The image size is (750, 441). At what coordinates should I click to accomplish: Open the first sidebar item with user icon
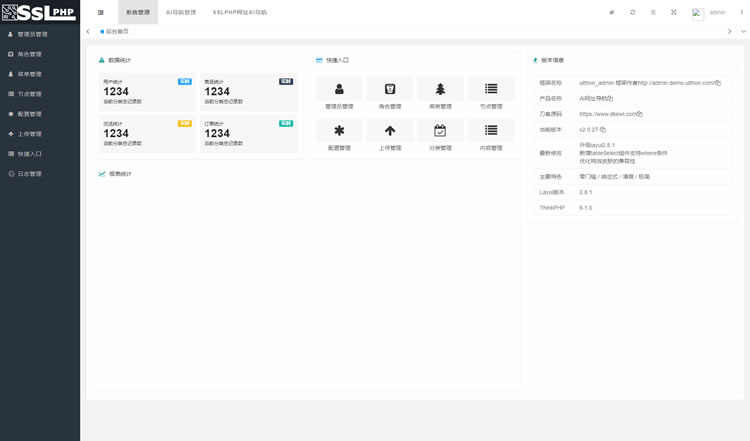pos(40,34)
